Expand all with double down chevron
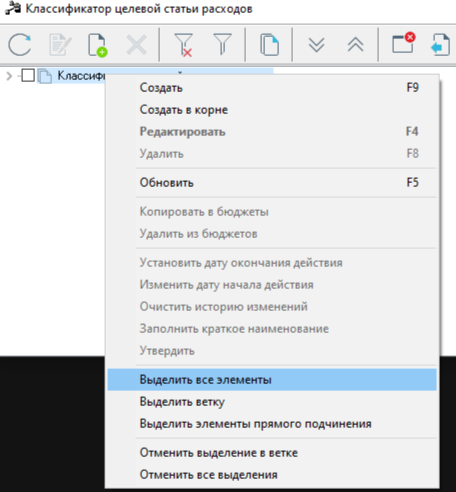The image size is (456, 492). click(x=316, y=45)
